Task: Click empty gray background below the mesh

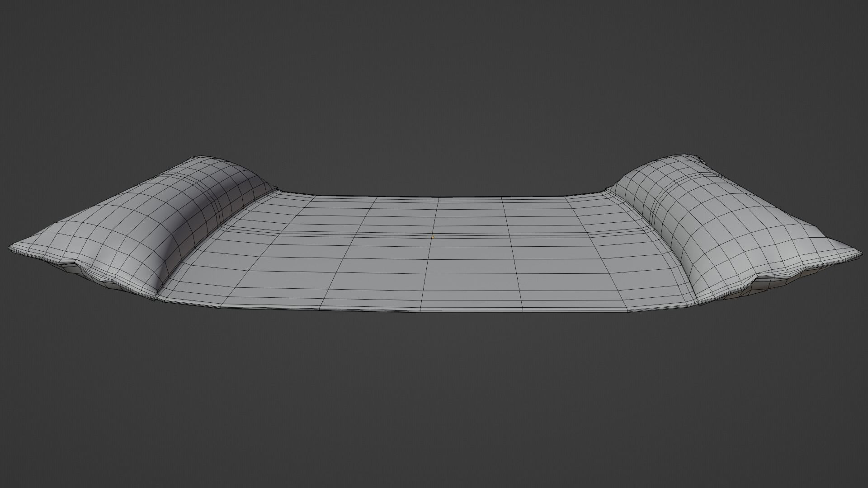Action: click(x=434, y=407)
